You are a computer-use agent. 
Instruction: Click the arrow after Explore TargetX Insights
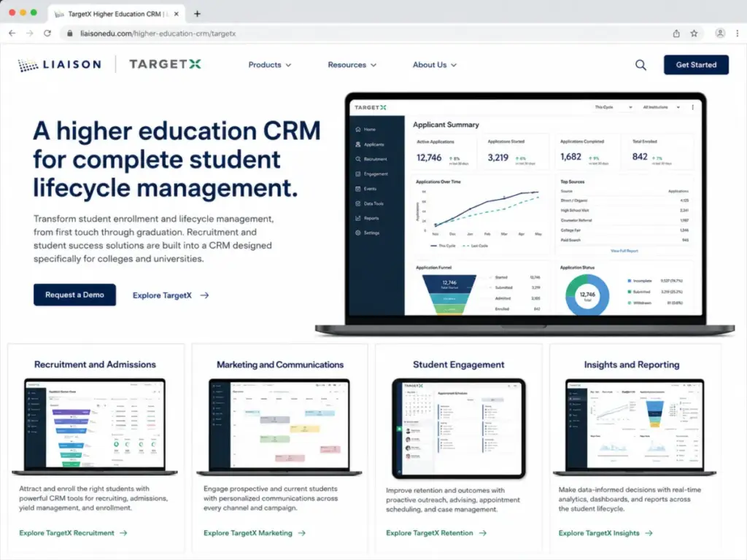649,533
